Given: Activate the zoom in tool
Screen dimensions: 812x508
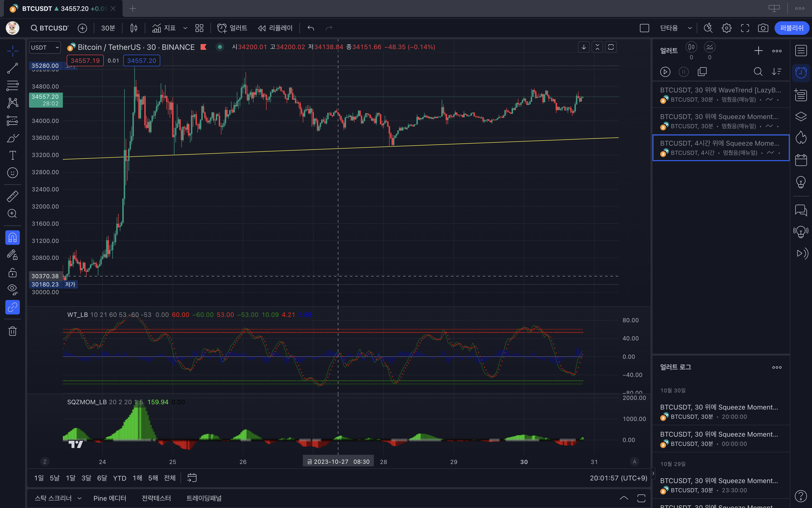Looking at the screenshot, I should 12,214.
